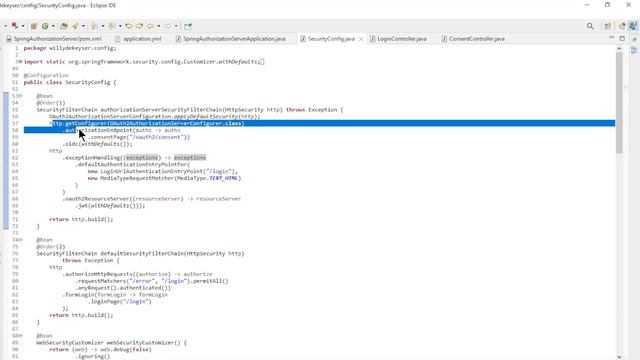The width and height of the screenshot is (640, 360).
Task: Click the Search flashlight toolbar icon
Action: (x=75, y=26)
